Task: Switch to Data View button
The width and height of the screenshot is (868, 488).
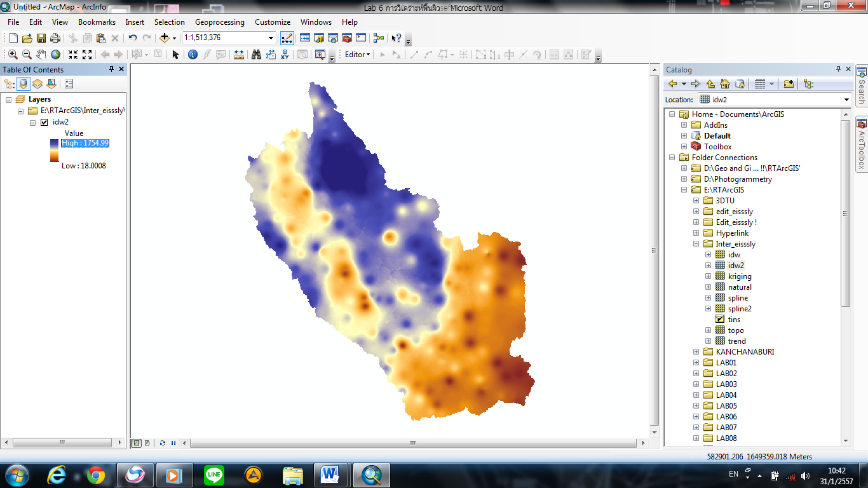Action: pos(136,443)
